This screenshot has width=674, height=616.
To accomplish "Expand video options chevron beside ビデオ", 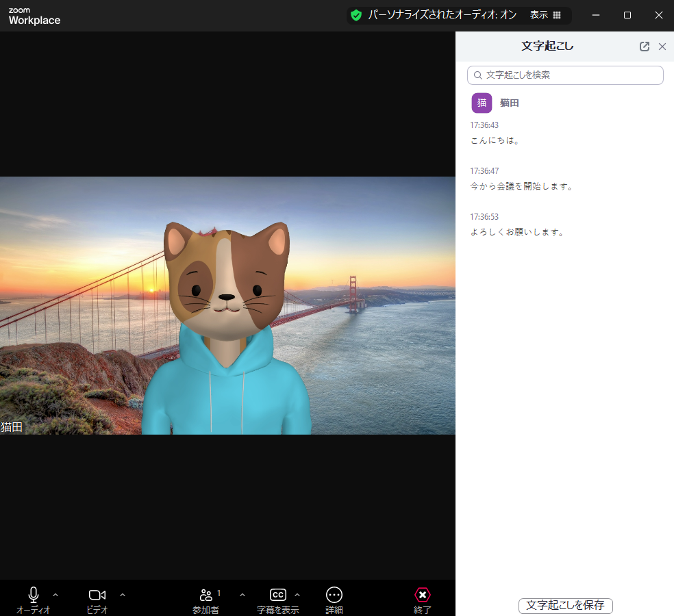I will 123,595.
